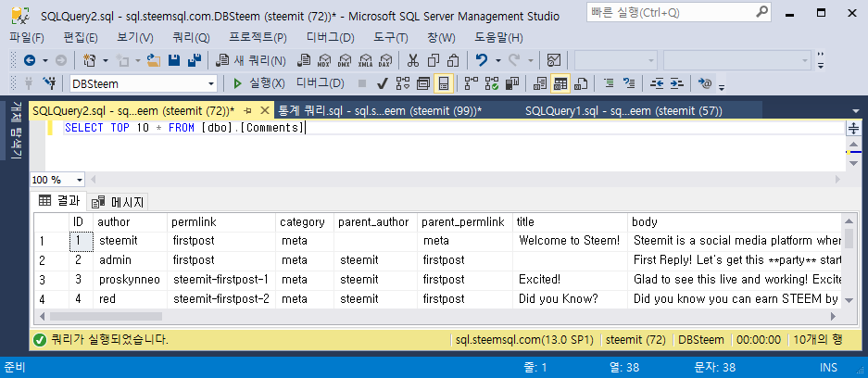868x378 pixels.
Task: Click Specify Values for Template Parameters icon
Action: pyautogui.click(x=705, y=83)
